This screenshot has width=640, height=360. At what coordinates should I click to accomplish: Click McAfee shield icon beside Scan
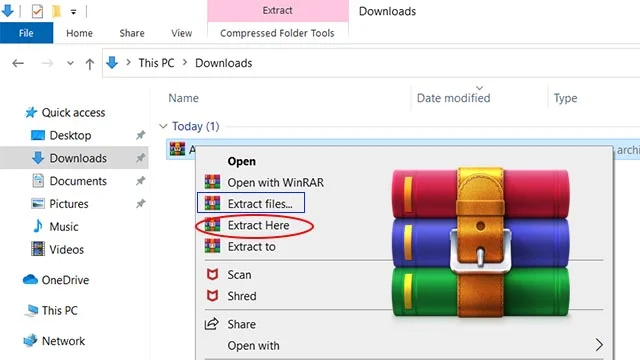tap(212, 274)
